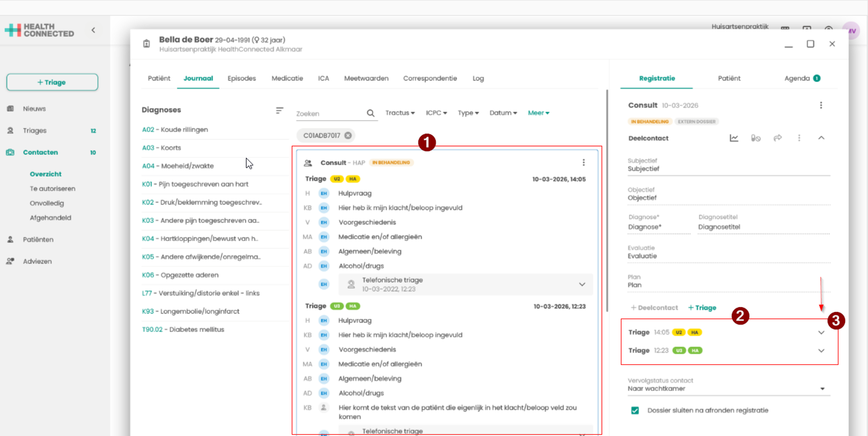
Task: Switch to the Episodes tab
Action: click(242, 78)
